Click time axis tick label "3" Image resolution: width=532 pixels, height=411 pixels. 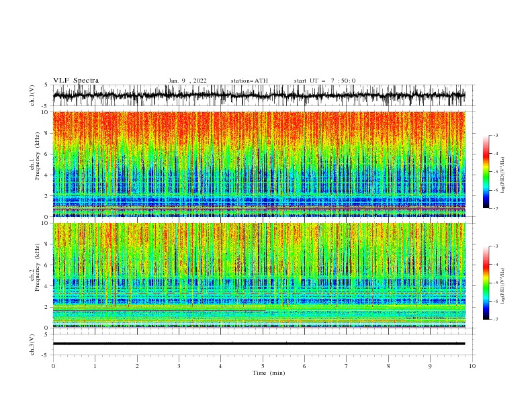coord(179,366)
